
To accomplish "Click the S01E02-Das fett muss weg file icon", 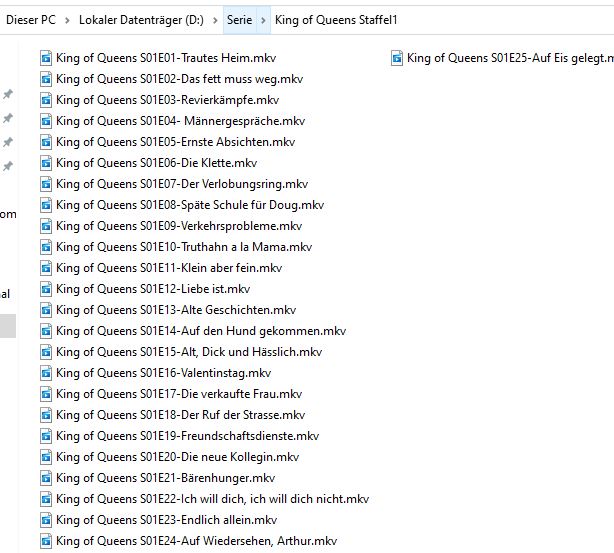I will point(46,79).
